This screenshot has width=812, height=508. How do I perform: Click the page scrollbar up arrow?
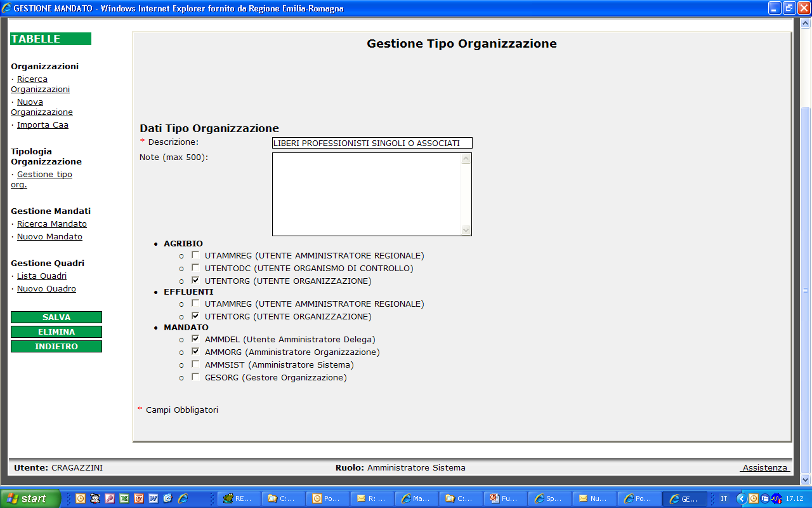[x=806, y=23]
